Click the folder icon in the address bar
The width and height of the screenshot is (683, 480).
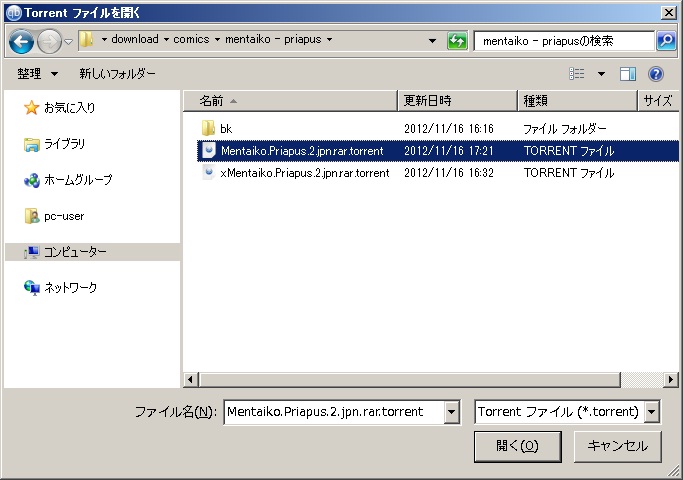coord(87,39)
